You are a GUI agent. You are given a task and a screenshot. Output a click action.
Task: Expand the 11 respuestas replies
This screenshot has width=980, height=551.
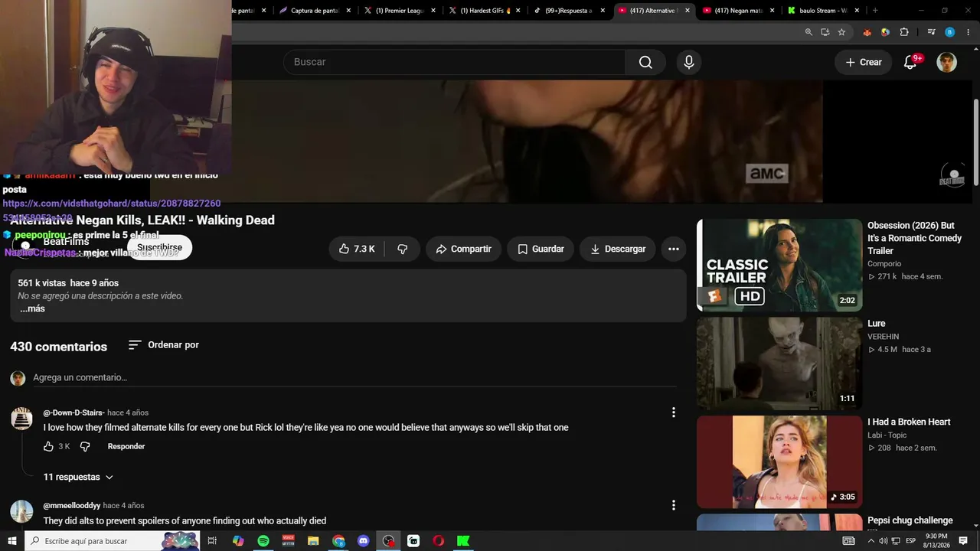coord(78,477)
